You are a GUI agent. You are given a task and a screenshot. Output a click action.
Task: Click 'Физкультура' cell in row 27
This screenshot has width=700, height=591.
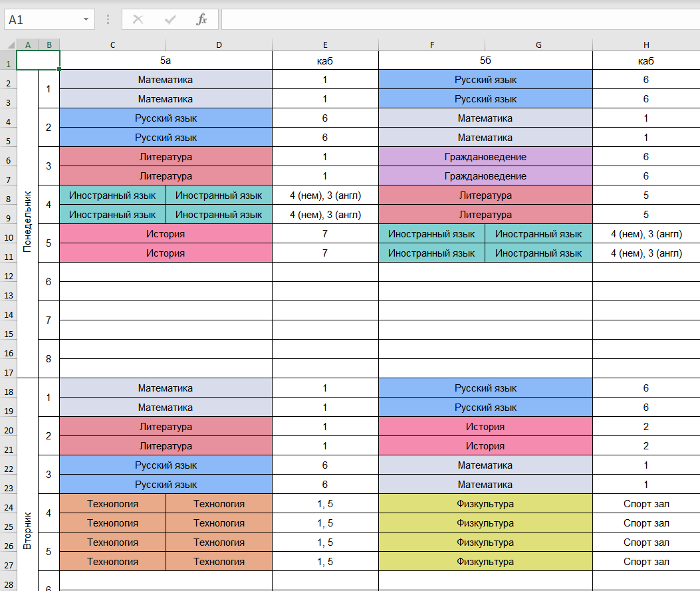pos(485,562)
